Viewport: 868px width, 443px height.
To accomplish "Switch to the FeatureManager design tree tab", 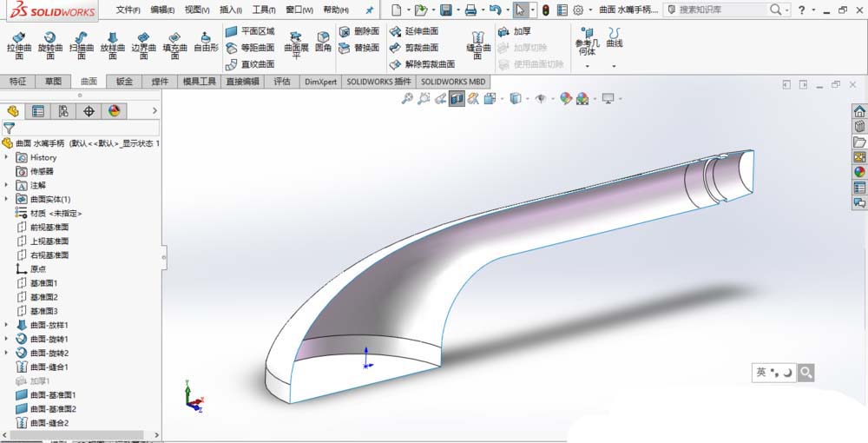I will [x=13, y=111].
